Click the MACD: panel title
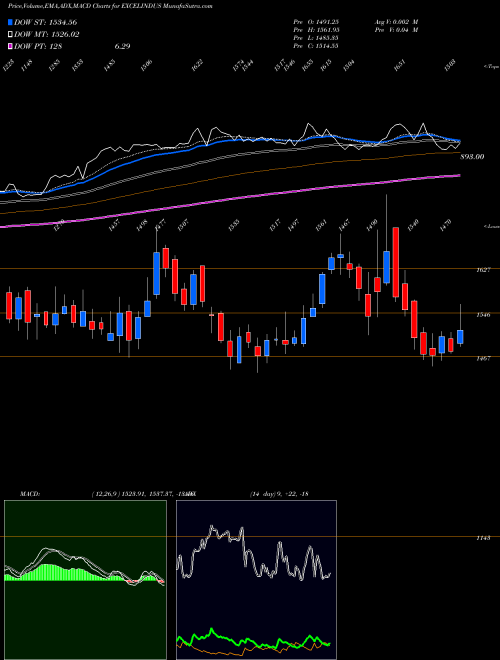Image resolution: width=500 pixels, height=660 pixels. (x=29, y=493)
